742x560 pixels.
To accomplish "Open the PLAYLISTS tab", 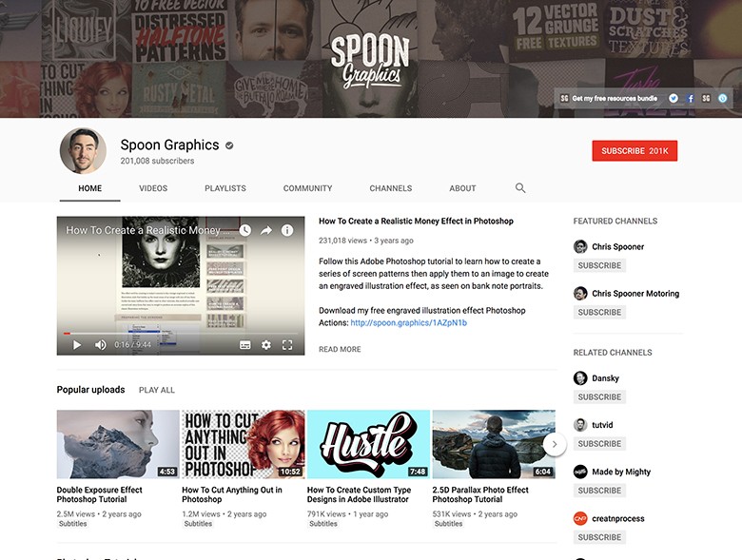I will click(225, 188).
